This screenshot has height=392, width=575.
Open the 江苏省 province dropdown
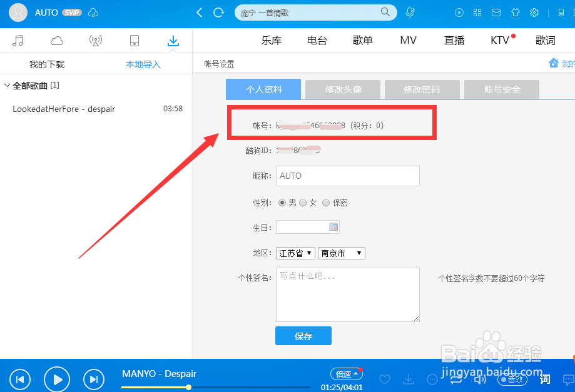point(295,253)
